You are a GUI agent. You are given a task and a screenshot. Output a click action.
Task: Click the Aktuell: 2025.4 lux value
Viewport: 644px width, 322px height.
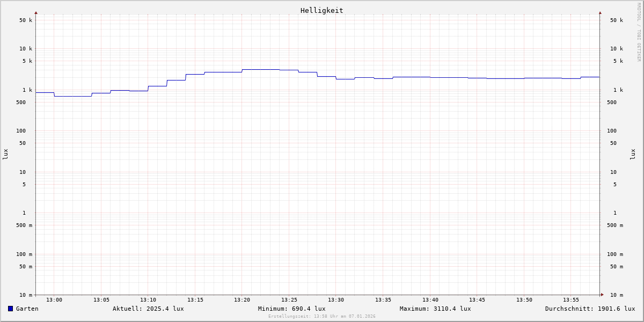[x=148, y=309]
